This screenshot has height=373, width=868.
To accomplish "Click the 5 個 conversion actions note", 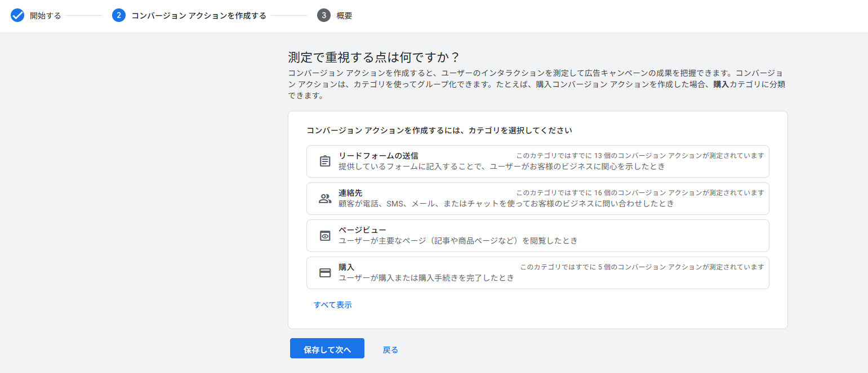I will (x=642, y=267).
